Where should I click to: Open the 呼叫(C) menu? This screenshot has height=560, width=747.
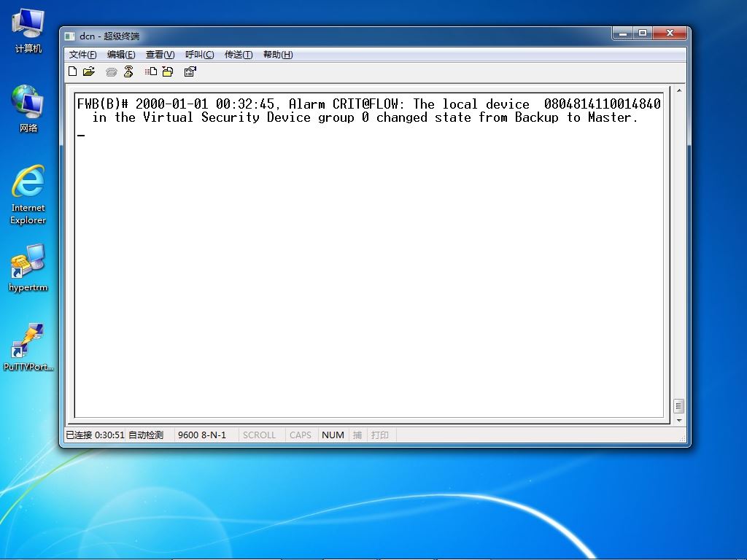click(200, 55)
